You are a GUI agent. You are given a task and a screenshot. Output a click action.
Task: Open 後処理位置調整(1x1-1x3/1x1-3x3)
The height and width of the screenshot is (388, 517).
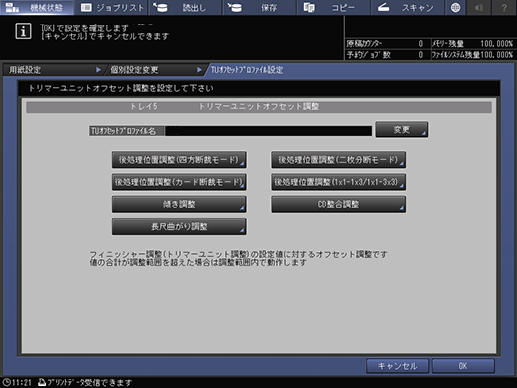tap(338, 182)
